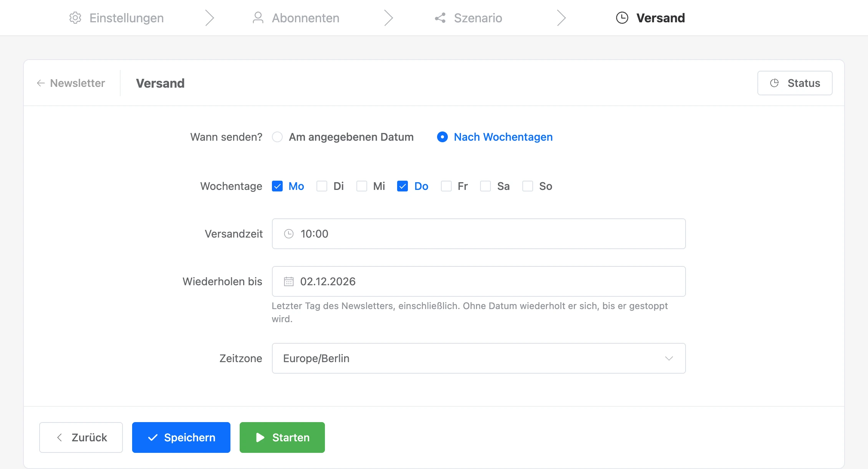Check the Di weekday checkbox
The height and width of the screenshot is (469, 868).
click(322, 186)
